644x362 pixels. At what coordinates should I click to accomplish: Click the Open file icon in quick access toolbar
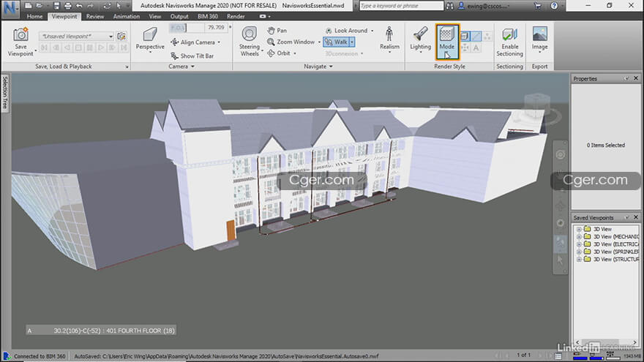(x=40, y=6)
